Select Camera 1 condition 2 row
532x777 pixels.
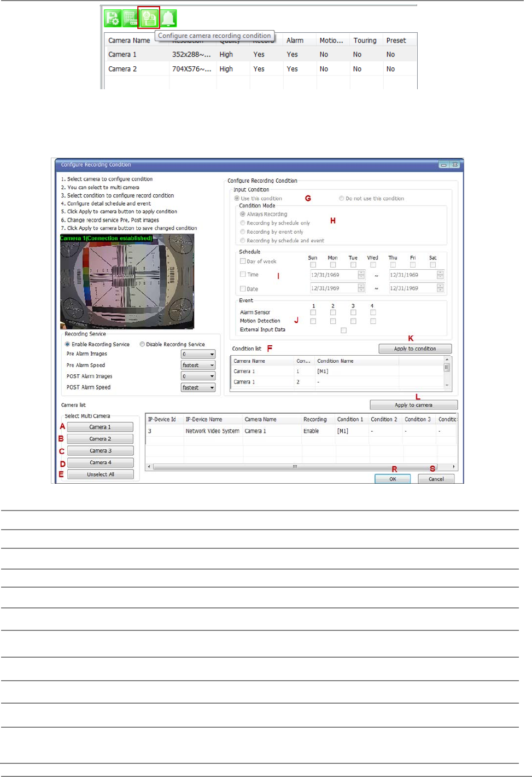337,382
